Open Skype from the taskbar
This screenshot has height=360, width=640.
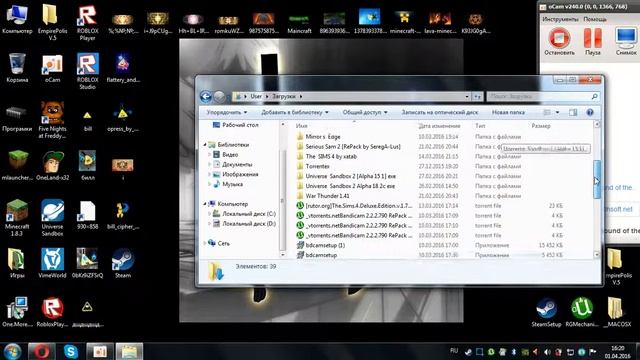71,351
